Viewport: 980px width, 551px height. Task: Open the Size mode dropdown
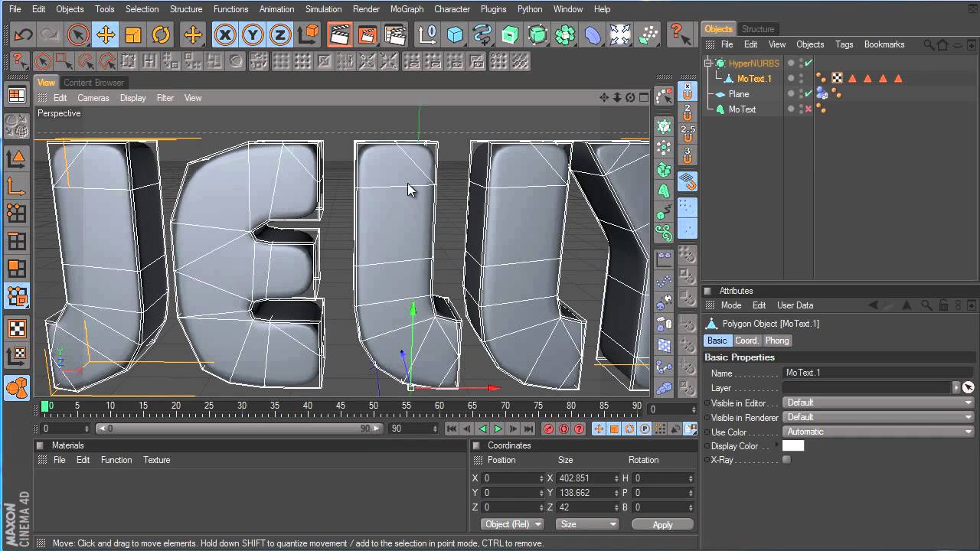[587, 524]
